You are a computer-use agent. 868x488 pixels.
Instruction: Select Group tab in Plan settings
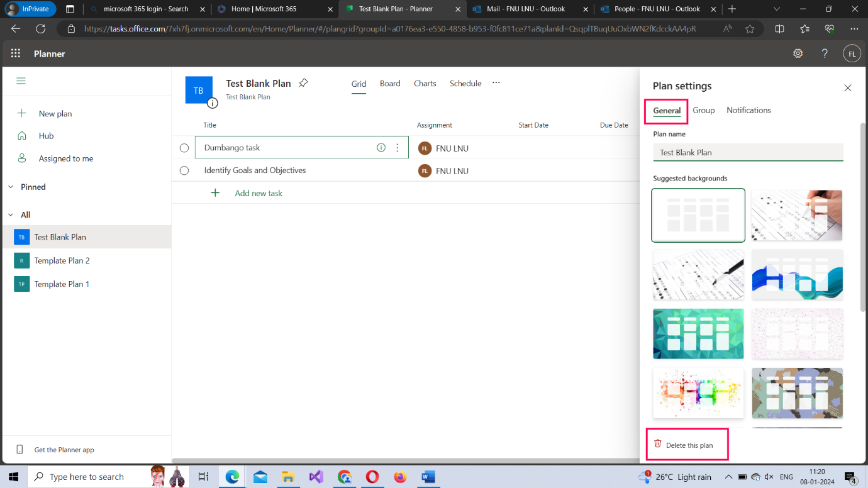[x=704, y=110]
